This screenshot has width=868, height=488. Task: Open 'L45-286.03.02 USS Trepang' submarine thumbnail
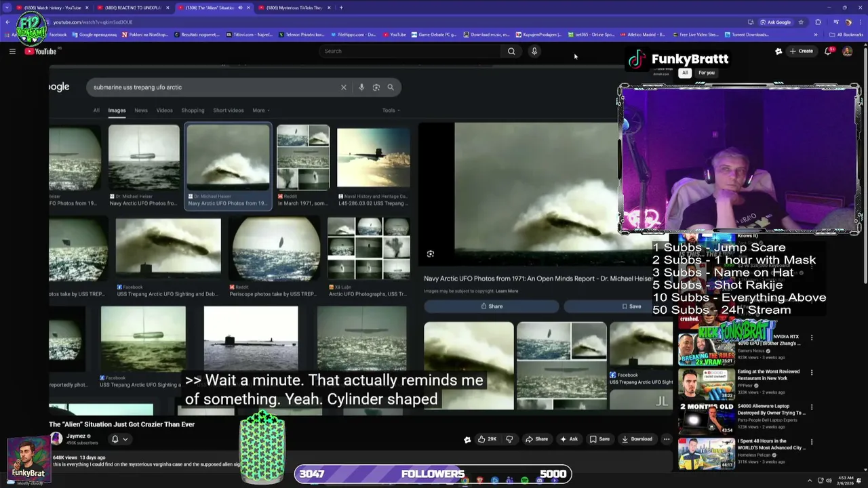pos(374,157)
